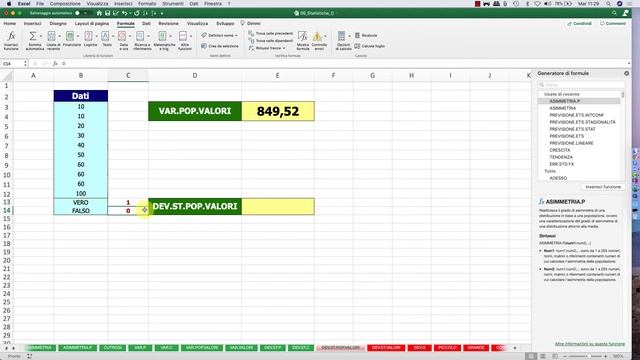The image size is (640, 360).
Task: Click Trova celle precedenti
Action: 271,33
